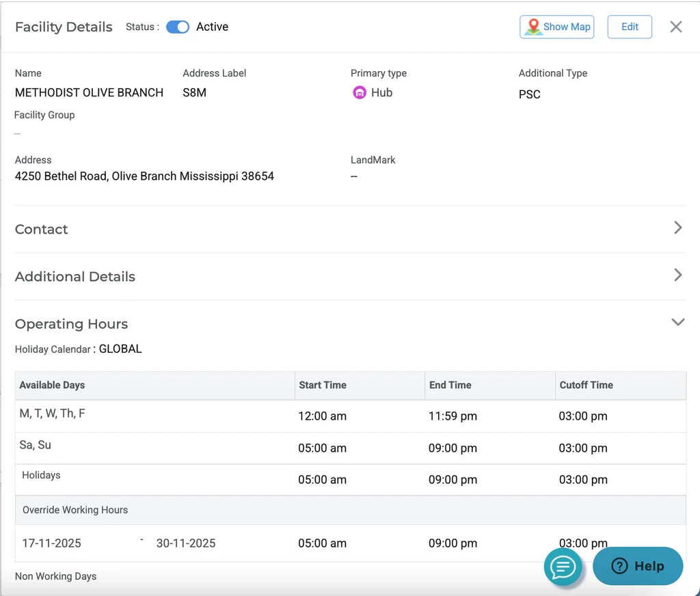This screenshot has height=596, width=700.
Task: Click the Edit button
Action: point(630,27)
